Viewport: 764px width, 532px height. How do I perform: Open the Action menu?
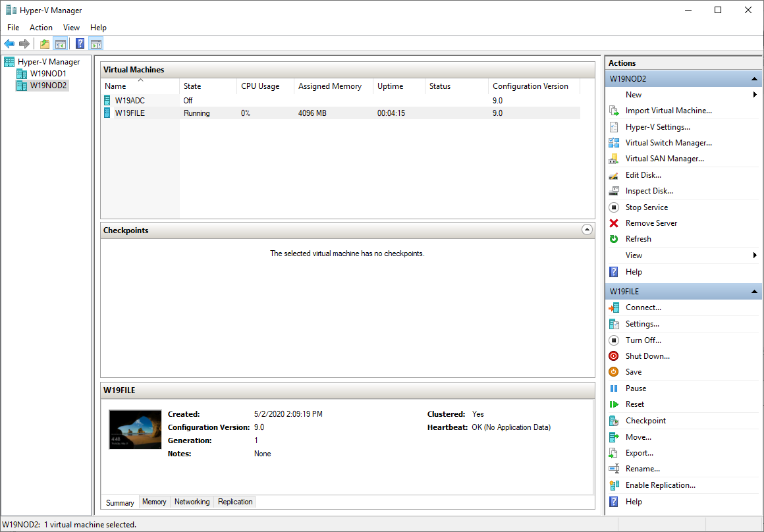(41, 28)
